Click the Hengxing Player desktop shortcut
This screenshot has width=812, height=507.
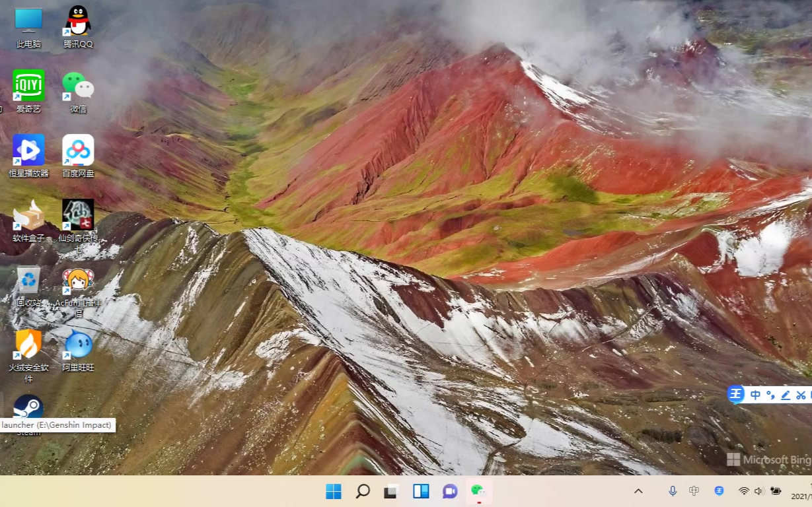click(x=28, y=151)
